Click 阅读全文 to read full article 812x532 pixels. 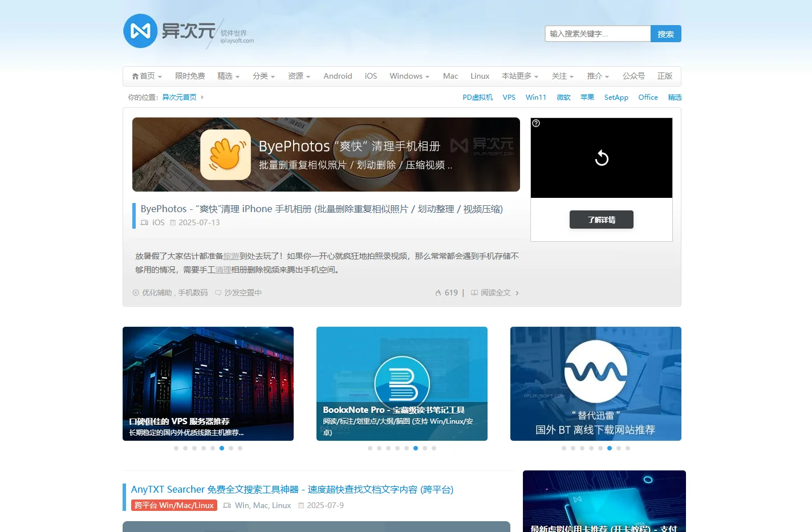pos(496,293)
